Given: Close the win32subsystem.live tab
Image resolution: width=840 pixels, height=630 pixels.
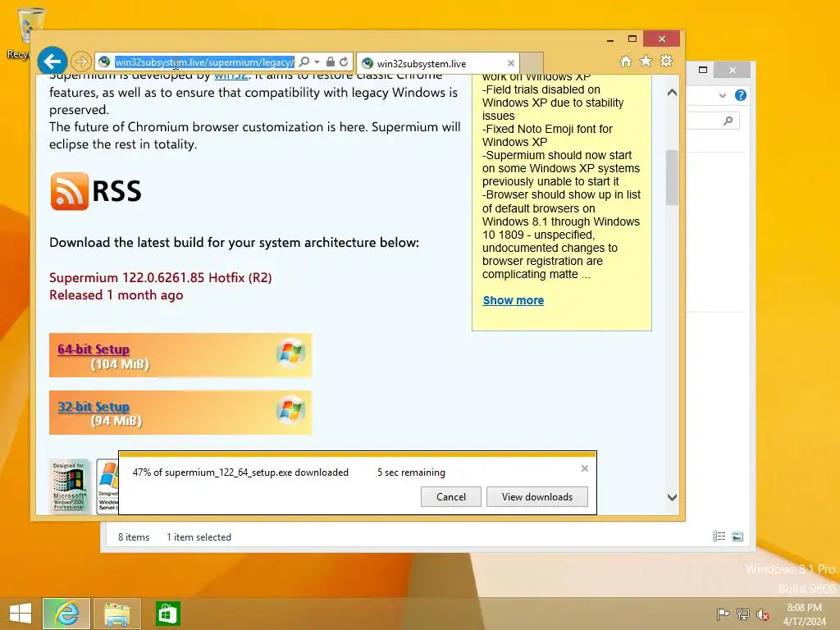Looking at the screenshot, I should (x=511, y=63).
